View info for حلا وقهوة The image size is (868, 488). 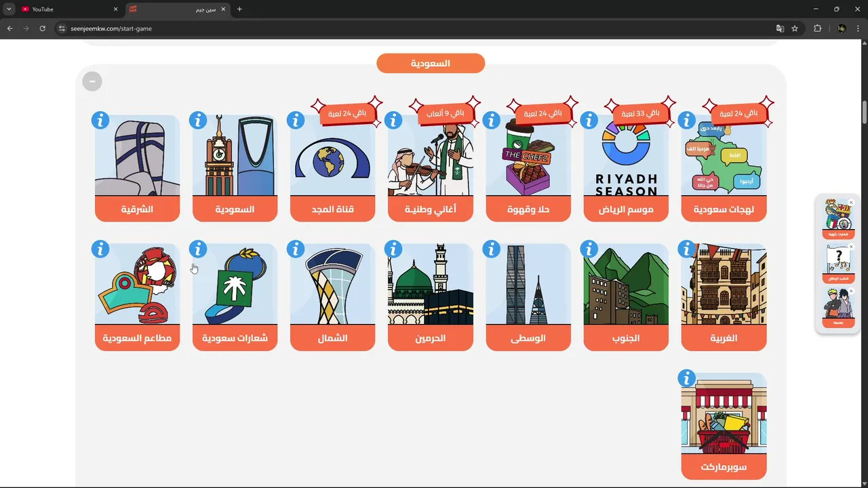(x=491, y=121)
